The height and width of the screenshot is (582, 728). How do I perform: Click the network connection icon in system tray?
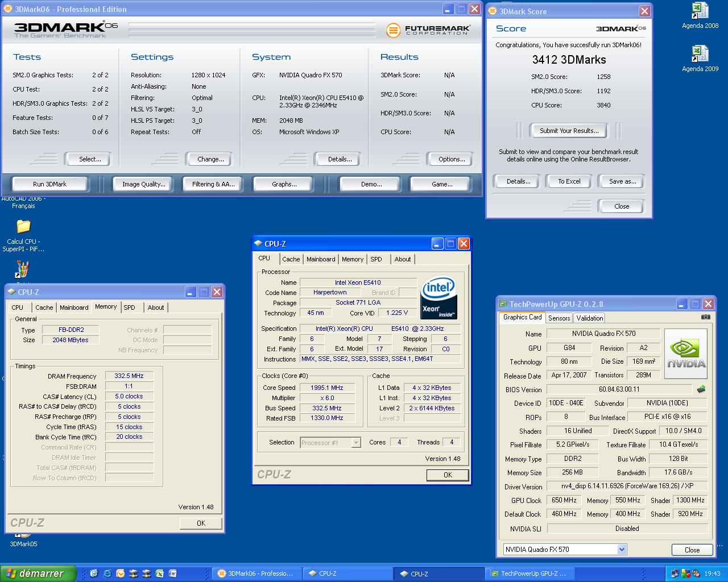(675, 573)
